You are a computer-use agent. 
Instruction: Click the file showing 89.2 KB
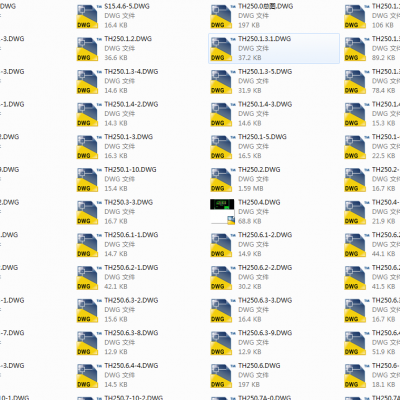point(372,49)
